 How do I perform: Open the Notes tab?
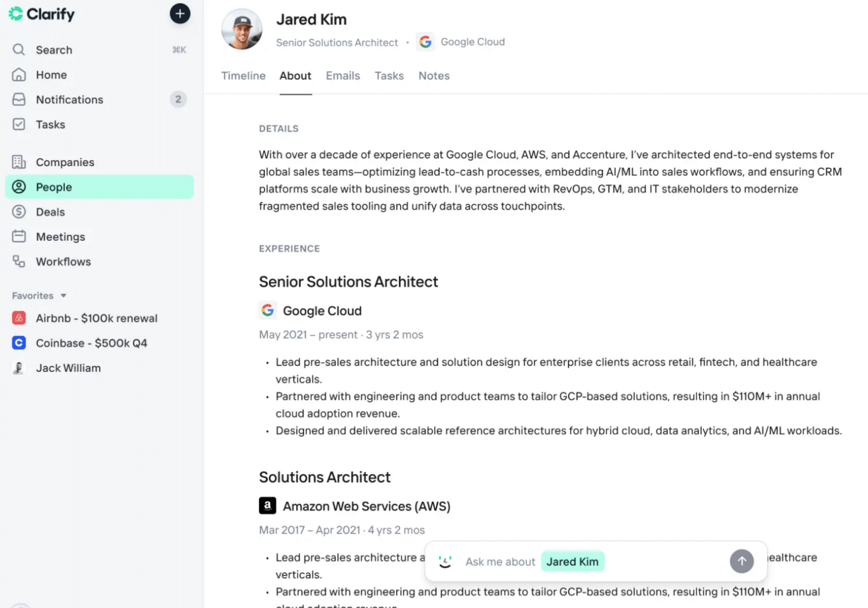(433, 76)
